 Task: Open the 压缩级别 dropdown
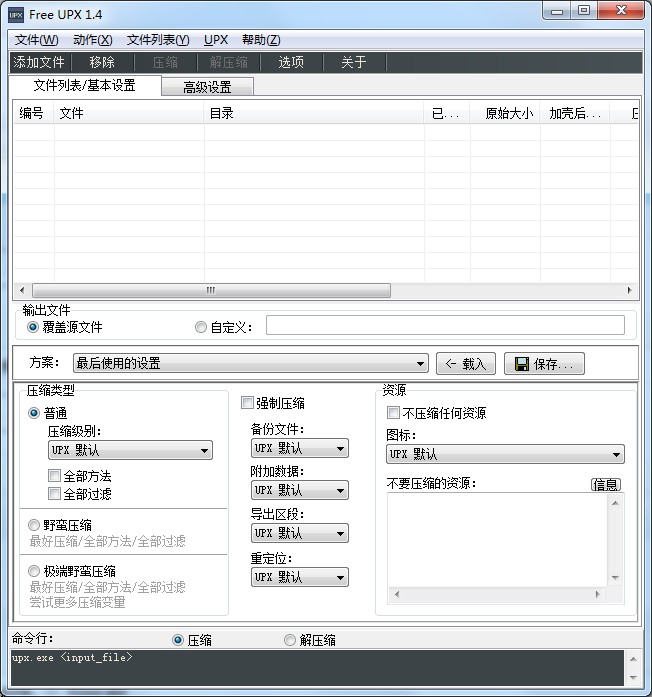click(130, 450)
